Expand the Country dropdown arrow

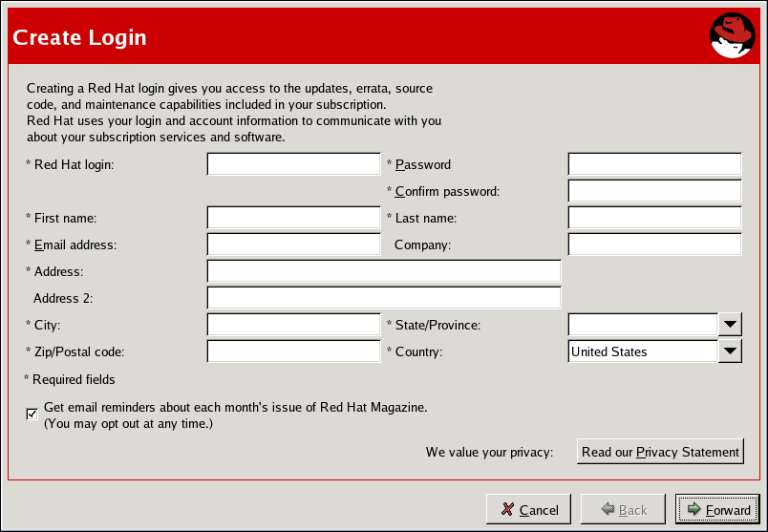pos(730,351)
